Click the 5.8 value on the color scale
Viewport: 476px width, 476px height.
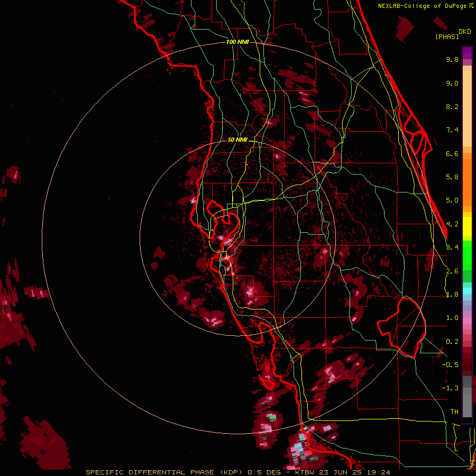452,177
